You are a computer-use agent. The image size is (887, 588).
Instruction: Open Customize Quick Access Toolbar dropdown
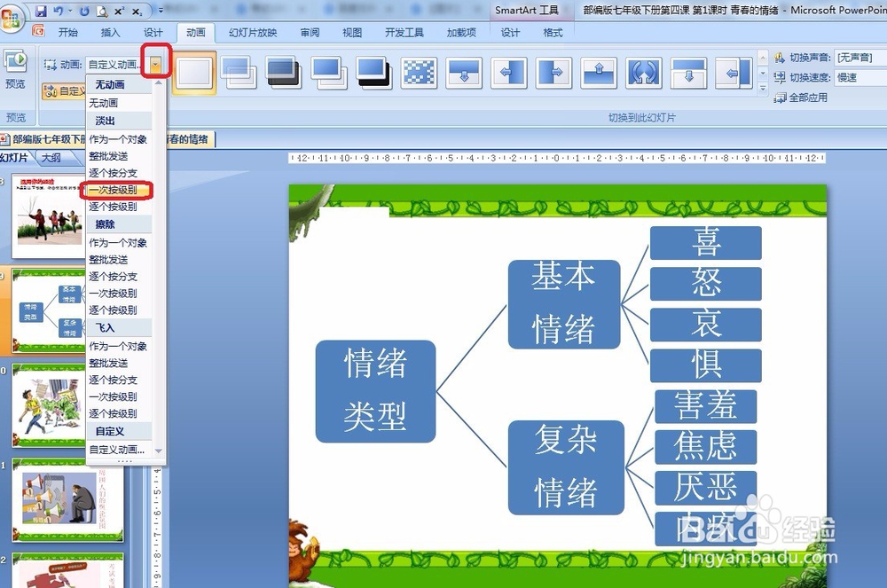pyautogui.click(x=160, y=11)
